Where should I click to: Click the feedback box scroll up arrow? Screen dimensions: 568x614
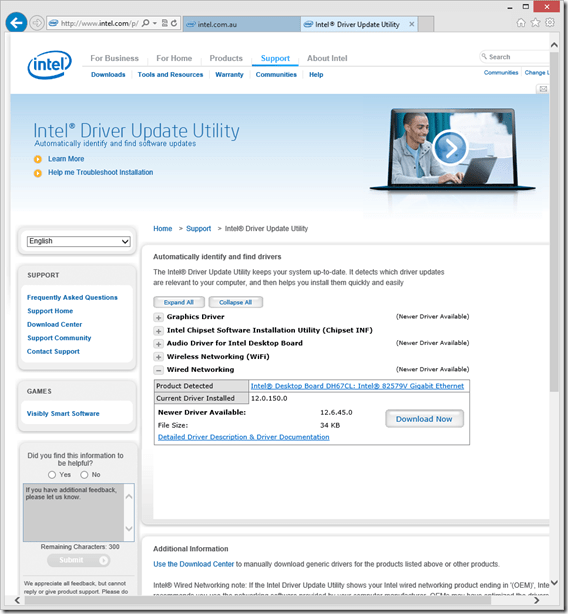129,497
